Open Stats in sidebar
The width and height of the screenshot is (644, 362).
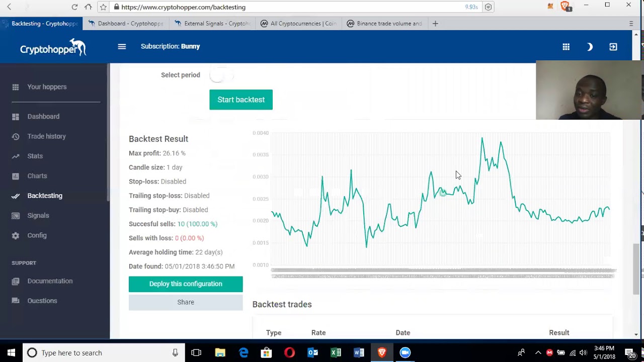pyautogui.click(x=35, y=156)
